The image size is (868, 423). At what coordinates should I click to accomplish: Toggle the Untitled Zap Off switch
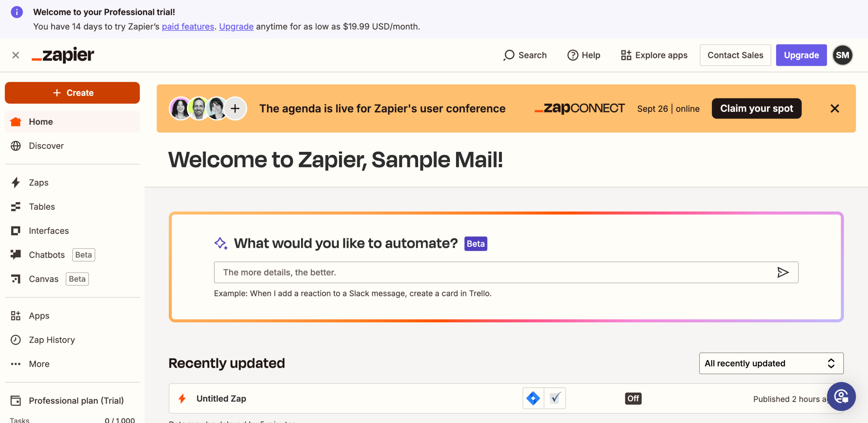coord(633,398)
